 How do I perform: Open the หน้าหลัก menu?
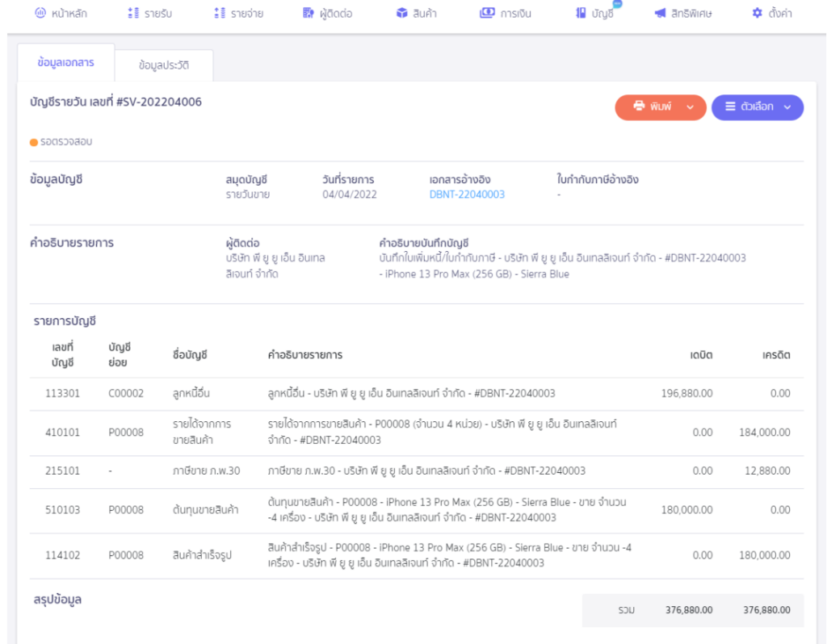tap(61, 13)
